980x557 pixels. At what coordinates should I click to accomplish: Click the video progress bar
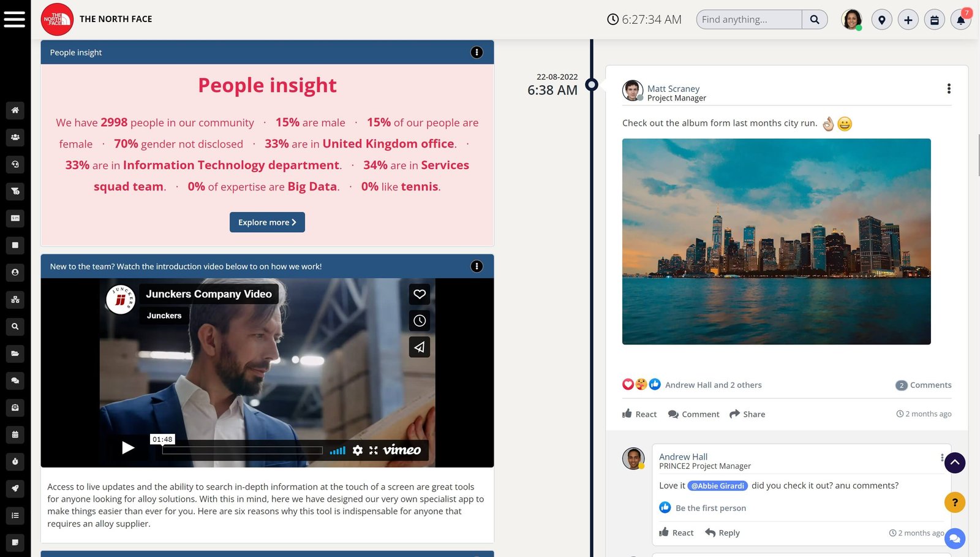[x=243, y=450]
